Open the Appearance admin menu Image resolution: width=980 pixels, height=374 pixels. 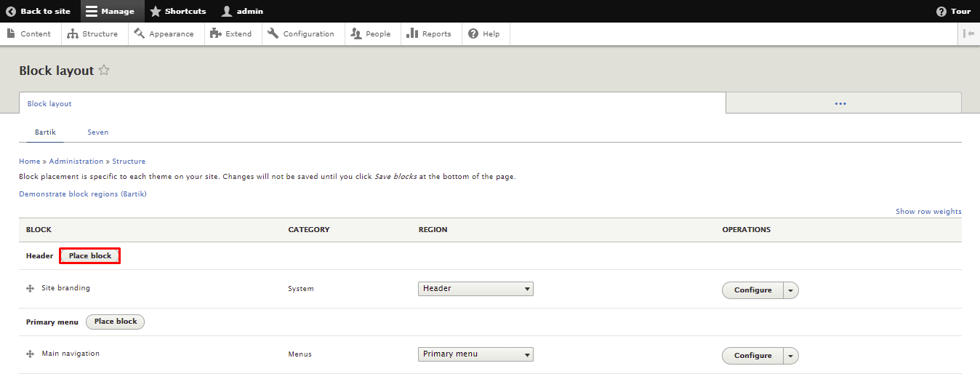tap(164, 33)
